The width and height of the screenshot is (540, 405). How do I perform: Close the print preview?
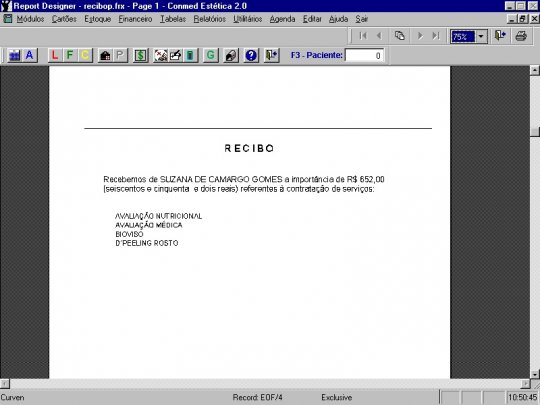(500, 36)
